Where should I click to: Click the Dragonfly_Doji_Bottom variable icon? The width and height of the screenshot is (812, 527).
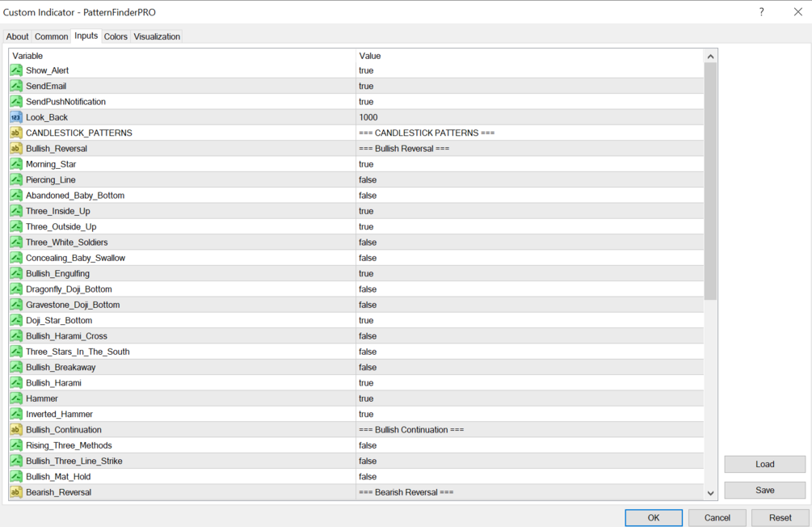click(16, 289)
